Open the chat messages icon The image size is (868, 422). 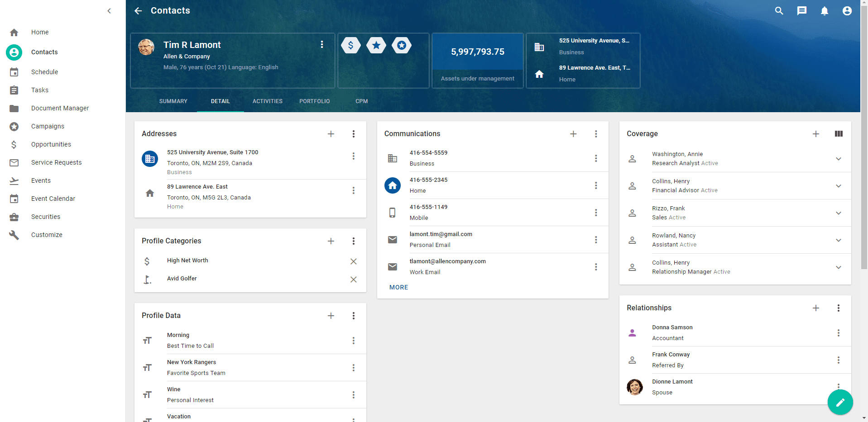[802, 11]
